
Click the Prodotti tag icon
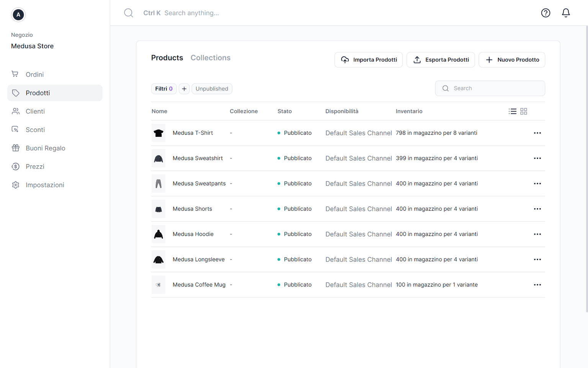pyautogui.click(x=15, y=93)
